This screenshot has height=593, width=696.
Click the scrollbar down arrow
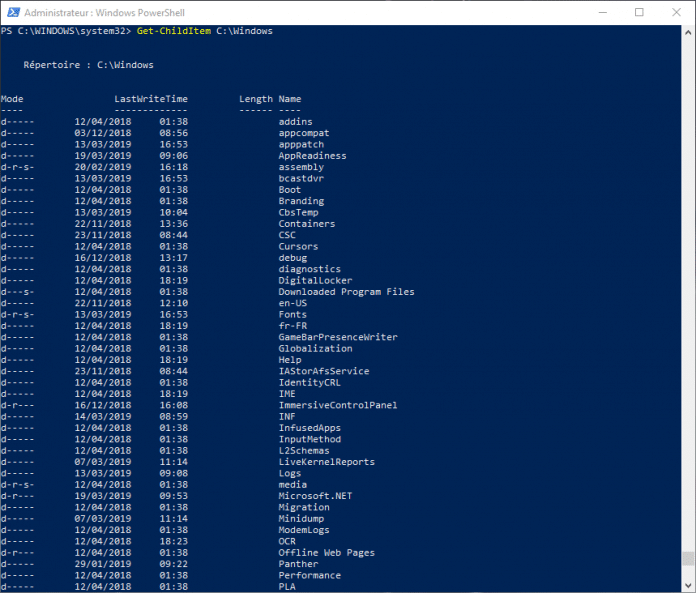(687, 585)
